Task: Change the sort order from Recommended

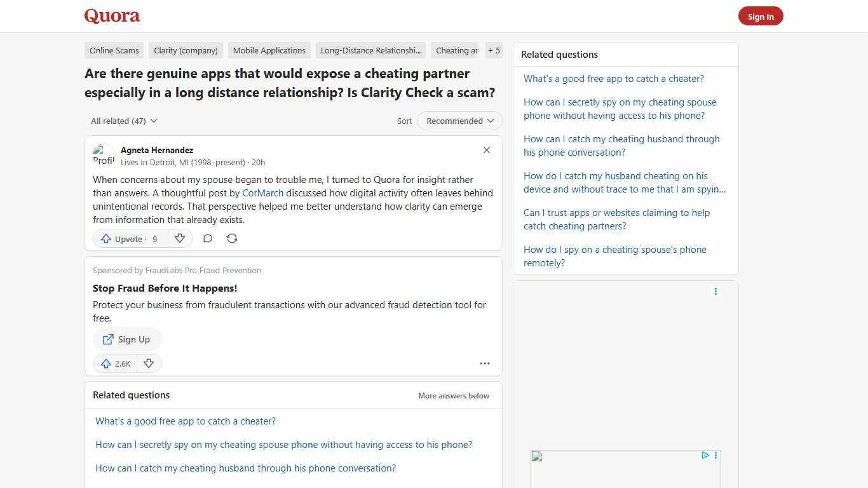Action: [x=459, y=121]
